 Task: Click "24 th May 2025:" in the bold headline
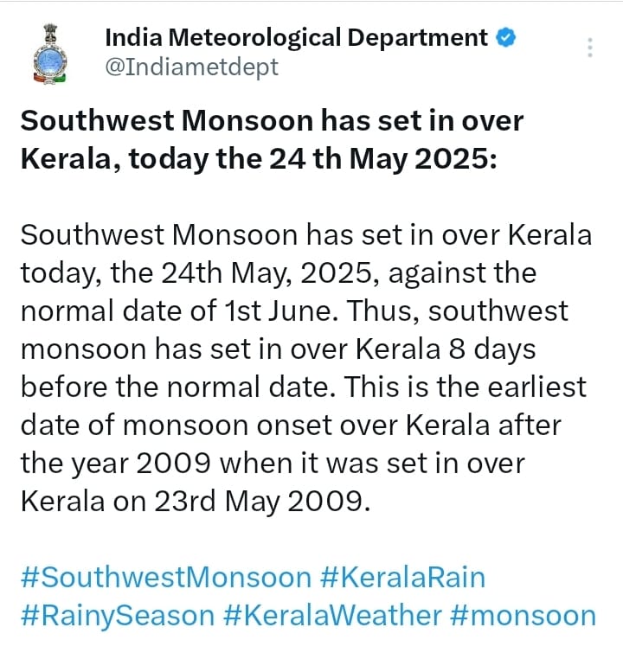pyautogui.click(x=383, y=159)
